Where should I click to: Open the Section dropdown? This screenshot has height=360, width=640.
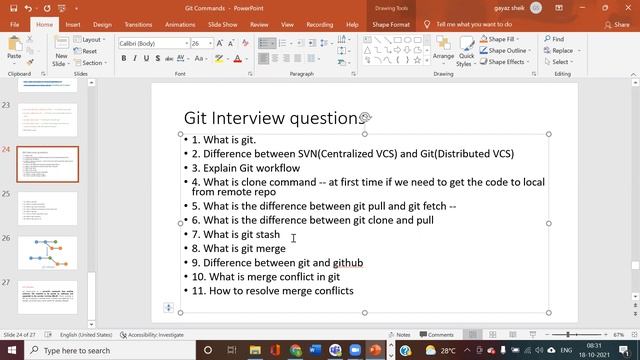91,63
